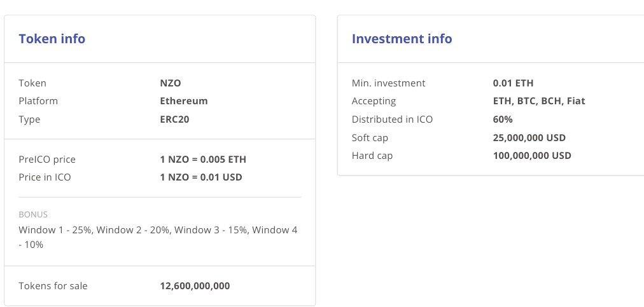Select the 0.01 ETH minimum value
Viewport: 644px width, 307px height.
coord(513,83)
